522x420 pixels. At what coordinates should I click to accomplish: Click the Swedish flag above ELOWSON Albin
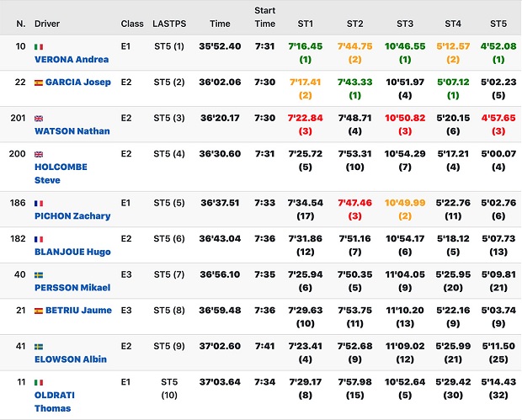click(39, 347)
